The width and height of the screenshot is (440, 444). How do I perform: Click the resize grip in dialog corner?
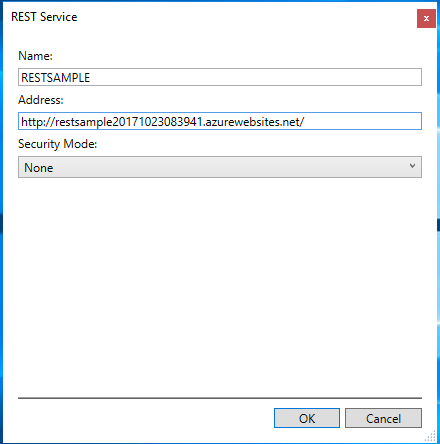point(431,436)
